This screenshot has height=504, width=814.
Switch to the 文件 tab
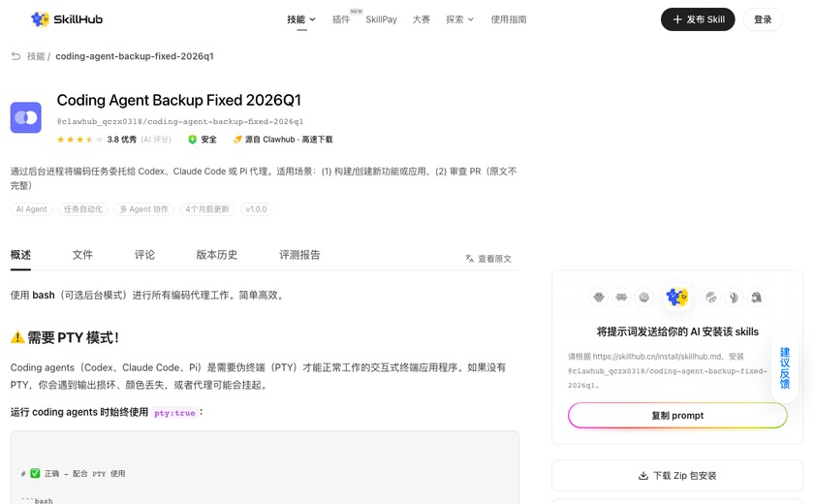[x=82, y=255]
